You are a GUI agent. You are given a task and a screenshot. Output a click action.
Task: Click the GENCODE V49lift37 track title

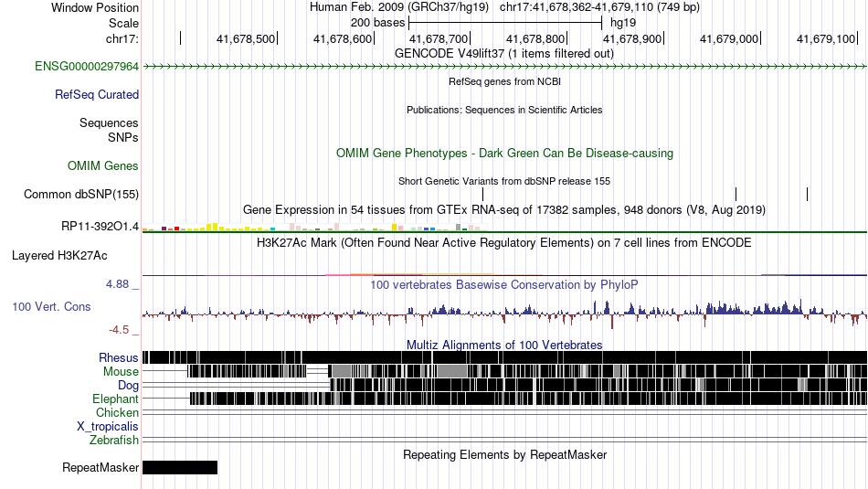[504, 54]
